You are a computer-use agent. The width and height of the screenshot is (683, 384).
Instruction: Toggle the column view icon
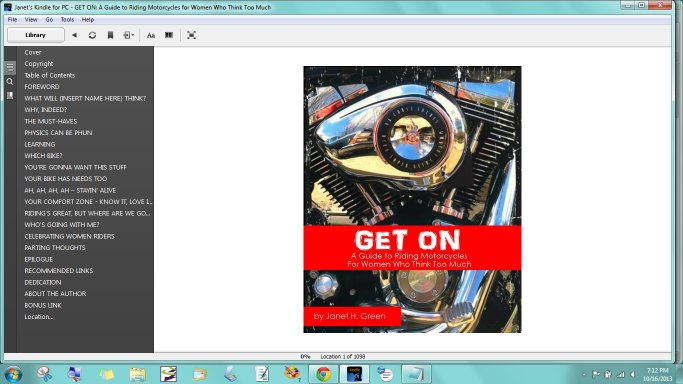(x=169, y=35)
